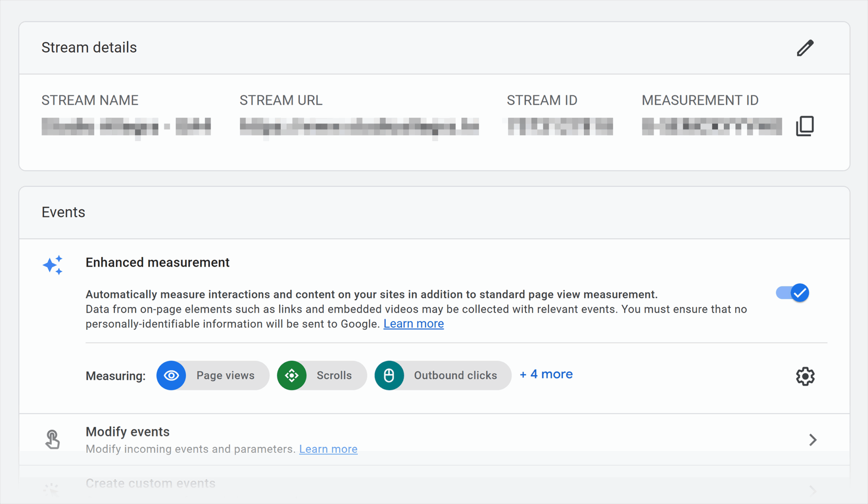Open enhanced measurement settings via the gear icon
Viewport: 868px width, 504px height.
805,376
